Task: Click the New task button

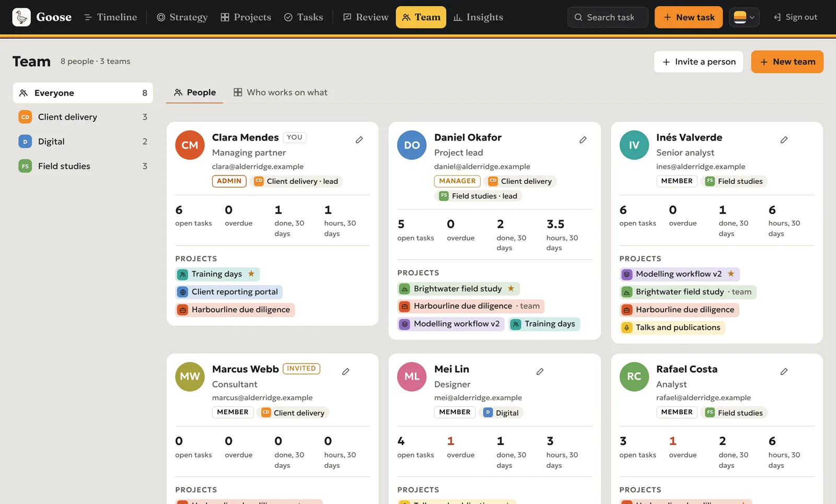Action: pyautogui.click(x=689, y=17)
